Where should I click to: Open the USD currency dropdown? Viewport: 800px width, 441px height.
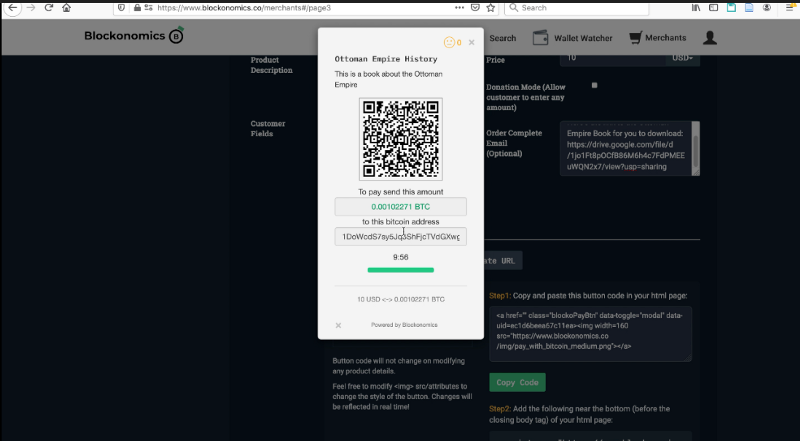coord(683,58)
